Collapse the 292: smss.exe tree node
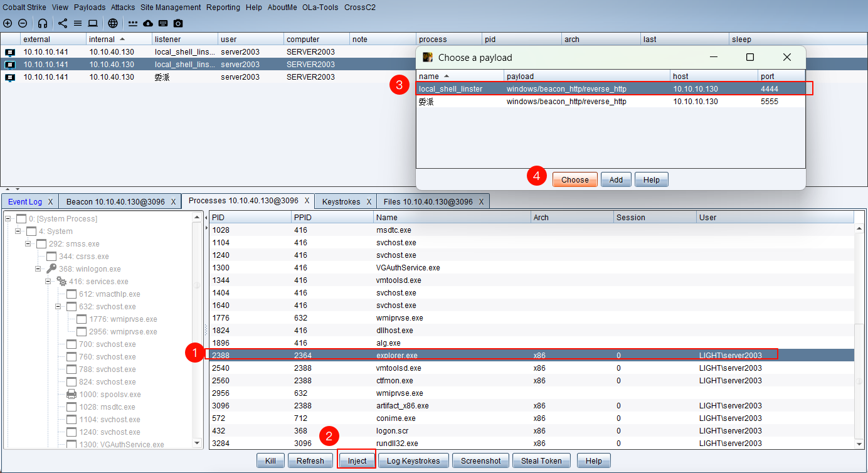Viewport: 868px width, 473px height. (x=28, y=244)
